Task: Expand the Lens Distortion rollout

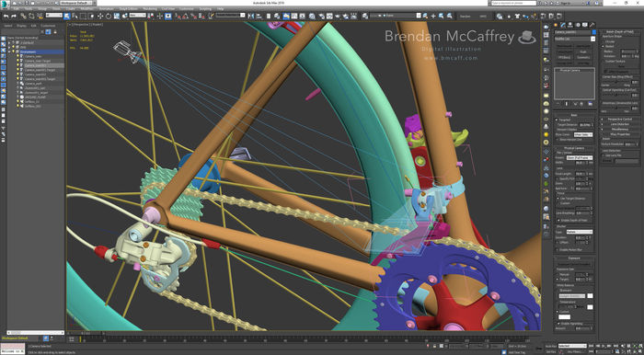Action: [620, 124]
